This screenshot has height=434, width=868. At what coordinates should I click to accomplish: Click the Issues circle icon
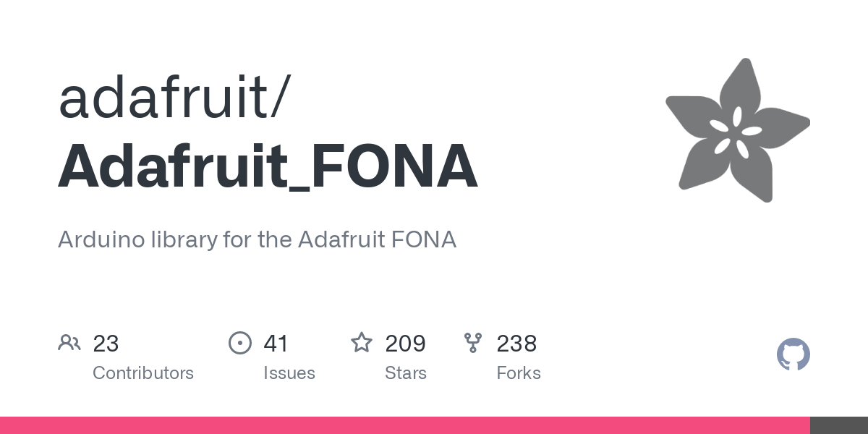point(239,343)
